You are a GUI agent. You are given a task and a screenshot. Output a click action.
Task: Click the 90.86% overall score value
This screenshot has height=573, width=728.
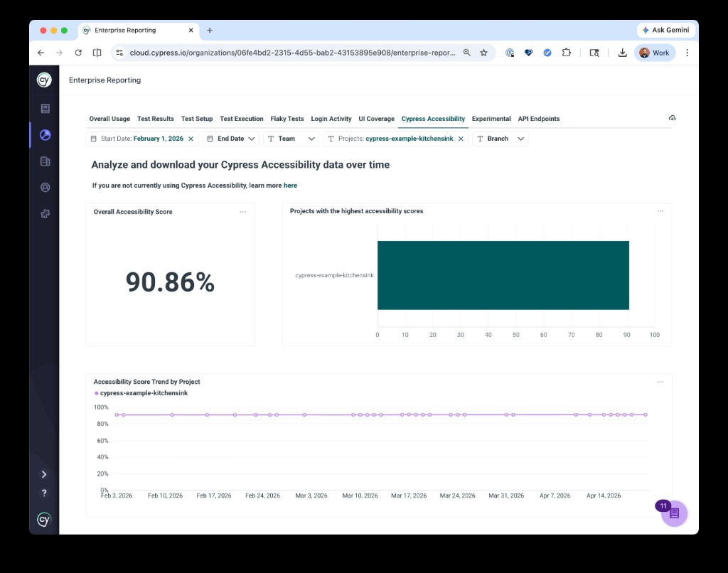170,282
